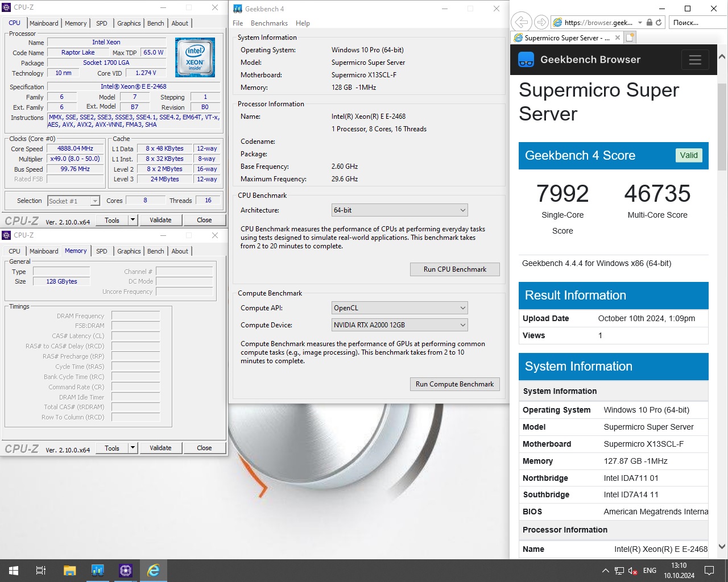
Task: Click the browser URL address field
Action: coord(598,23)
